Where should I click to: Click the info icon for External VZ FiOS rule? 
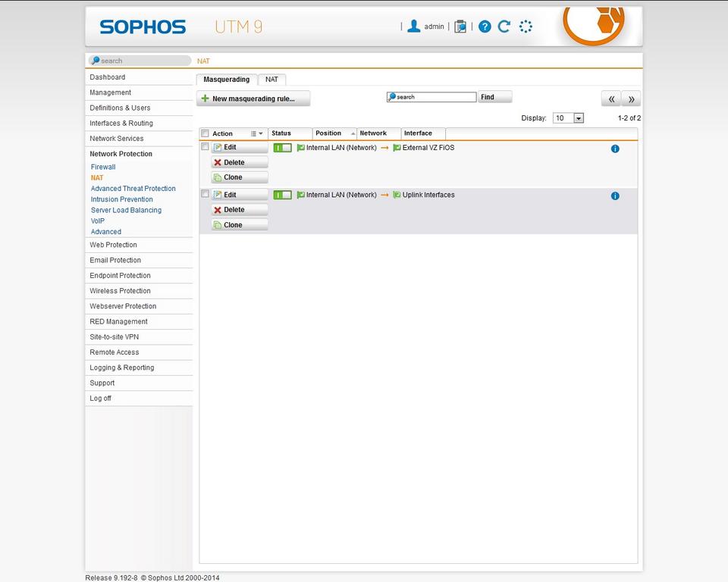coord(615,149)
